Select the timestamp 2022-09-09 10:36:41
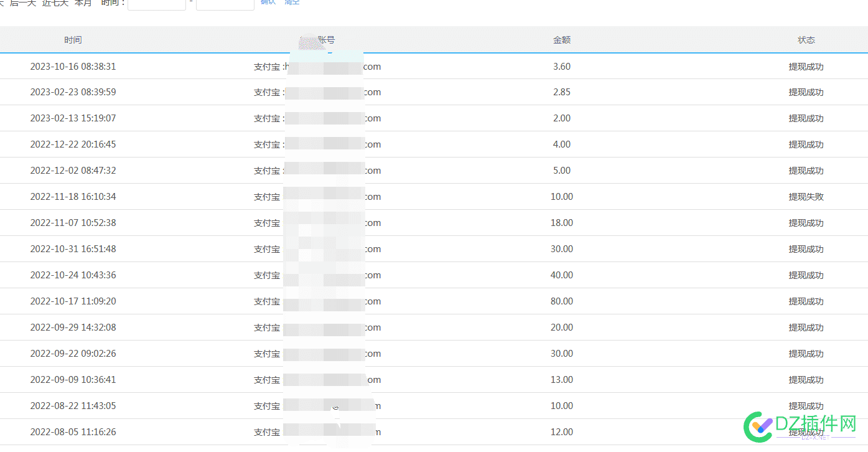Image resolution: width=868 pixels, height=452 pixels. pyautogui.click(x=73, y=380)
